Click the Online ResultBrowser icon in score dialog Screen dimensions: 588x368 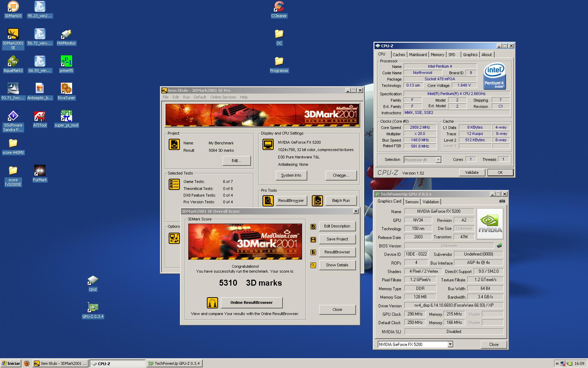(212, 302)
